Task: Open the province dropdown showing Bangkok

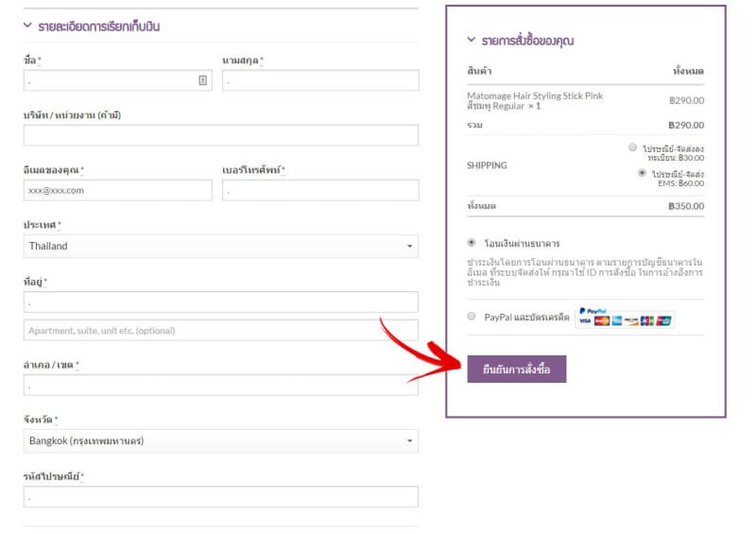Action: tap(220, 440)
